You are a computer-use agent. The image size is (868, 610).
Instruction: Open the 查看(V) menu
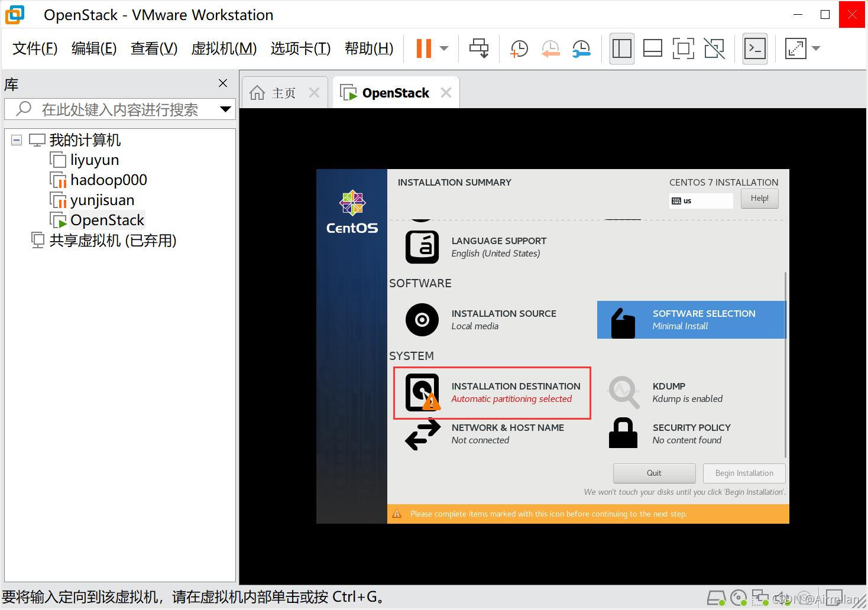(154, 48)
